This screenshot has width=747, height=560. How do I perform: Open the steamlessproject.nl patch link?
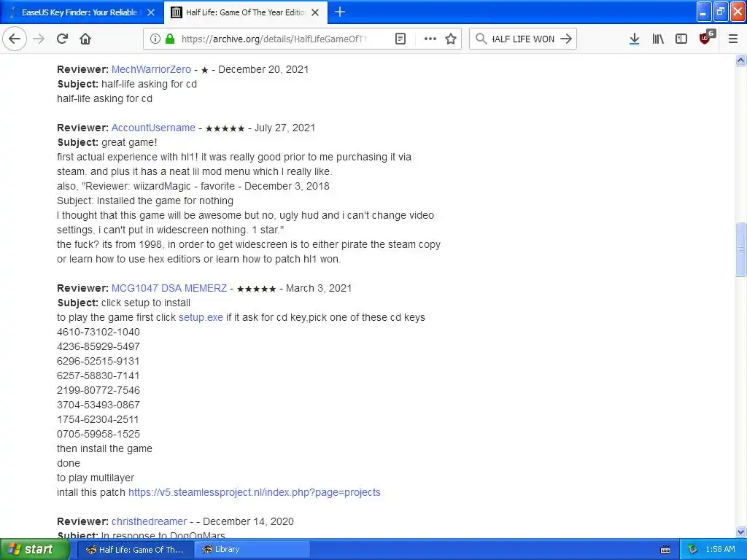[255, 492]
